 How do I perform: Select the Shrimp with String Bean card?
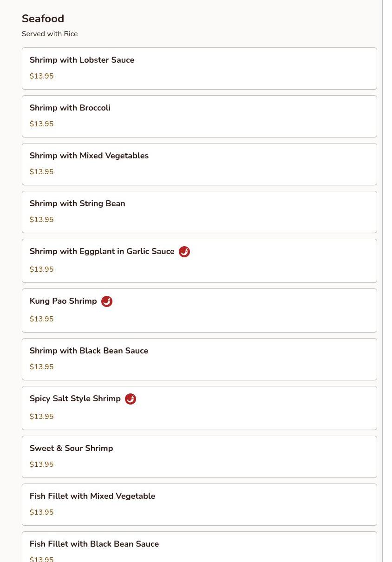pyautogui.click(x=199, y=212)
